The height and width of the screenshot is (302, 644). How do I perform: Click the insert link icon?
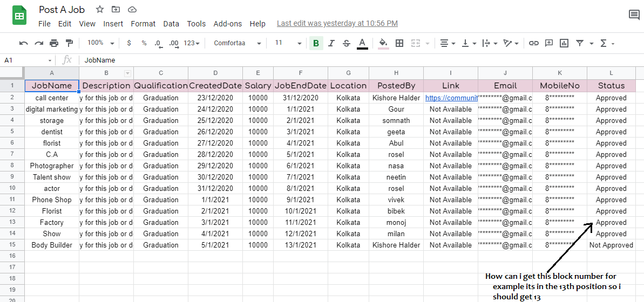click(x=533, y=43)
